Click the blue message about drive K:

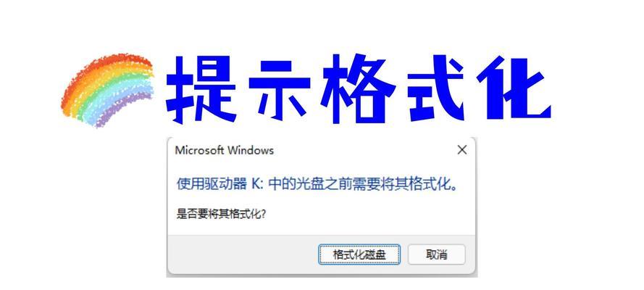(317, 185)
